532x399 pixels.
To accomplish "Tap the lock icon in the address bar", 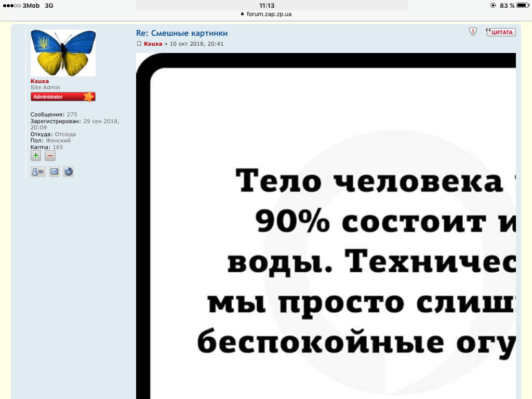I will 242,14.
